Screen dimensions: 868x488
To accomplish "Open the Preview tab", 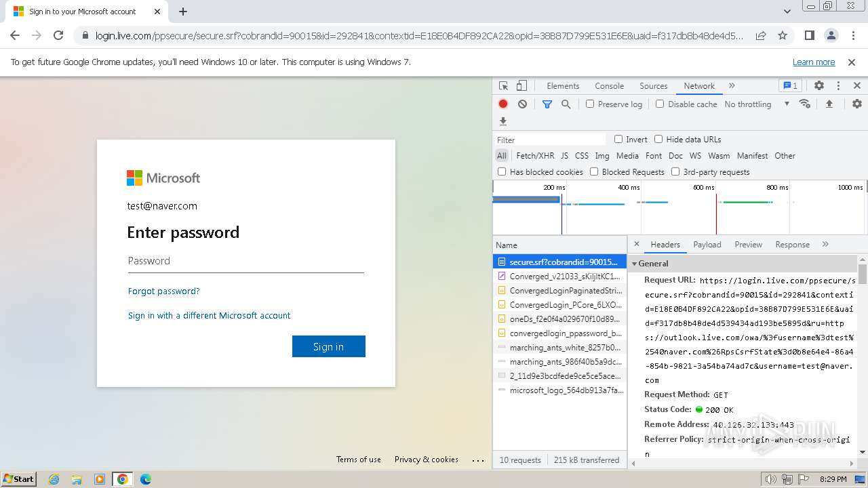I will point(749,245).
